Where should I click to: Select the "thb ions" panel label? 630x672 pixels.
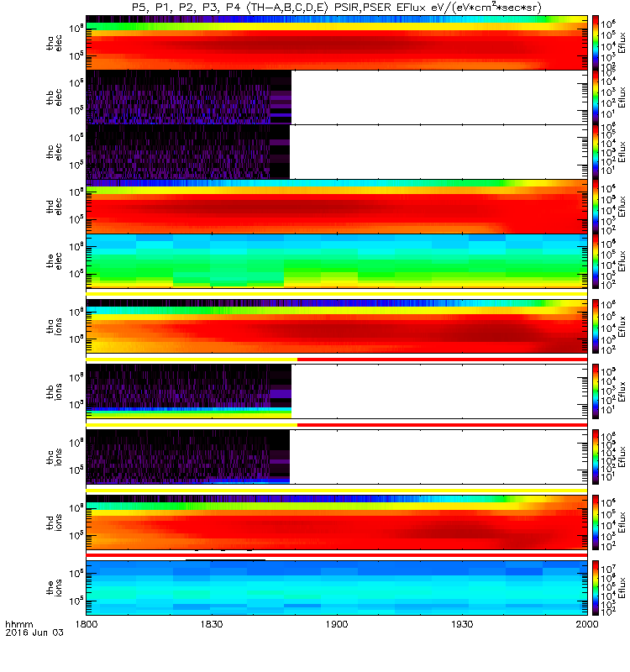tap(55, 391)
